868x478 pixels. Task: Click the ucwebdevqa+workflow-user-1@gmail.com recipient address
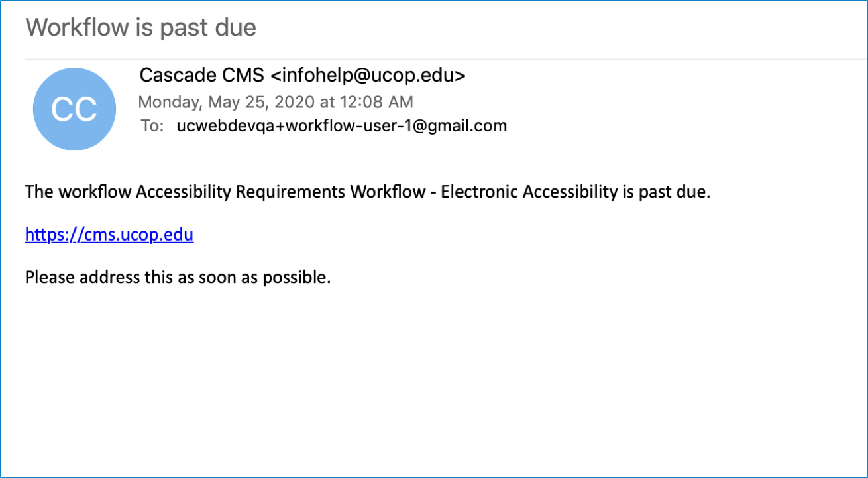click(x=341, y=125)
